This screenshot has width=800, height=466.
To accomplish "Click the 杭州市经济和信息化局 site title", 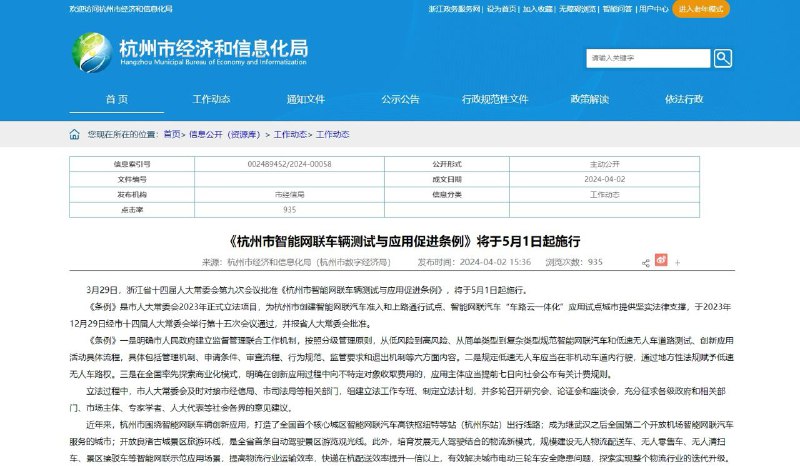I will point(214,48).
